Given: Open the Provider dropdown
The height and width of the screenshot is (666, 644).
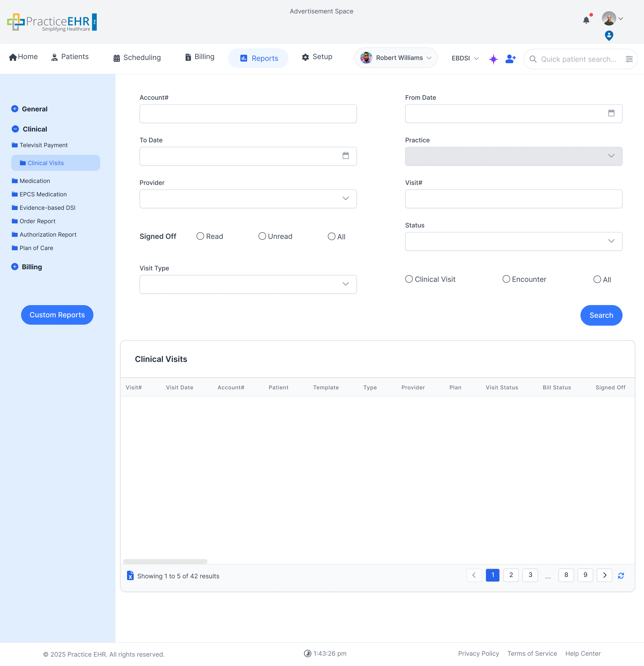Looking at the screenshot, I should tap(248, 199).
